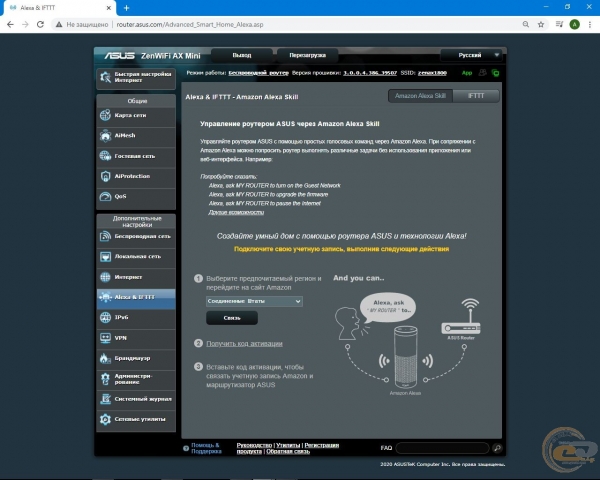Expand the Русский language dropdown

point(471,55)
